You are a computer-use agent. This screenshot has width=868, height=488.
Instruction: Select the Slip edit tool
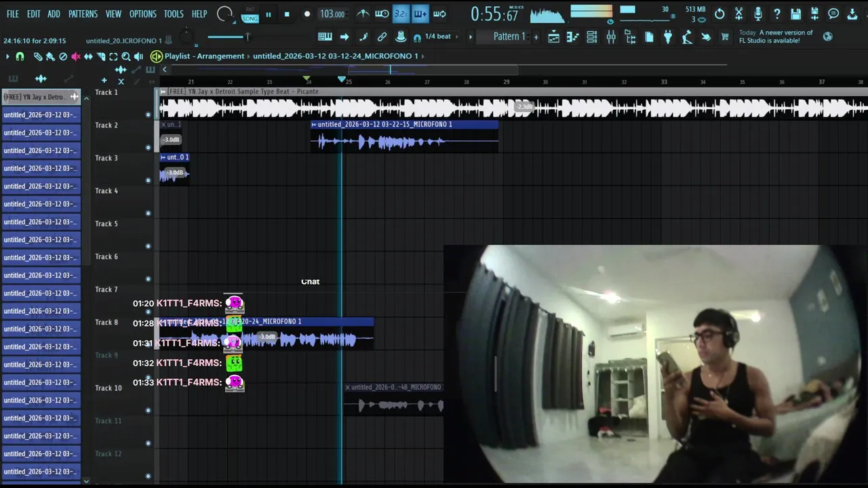(88, 56)
